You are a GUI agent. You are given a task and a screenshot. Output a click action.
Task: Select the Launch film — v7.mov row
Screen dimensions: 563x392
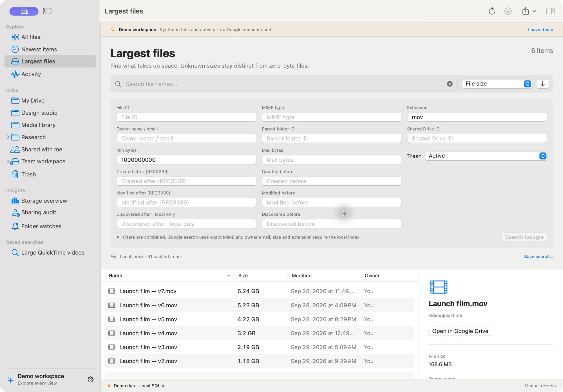(x=260, y=291)
